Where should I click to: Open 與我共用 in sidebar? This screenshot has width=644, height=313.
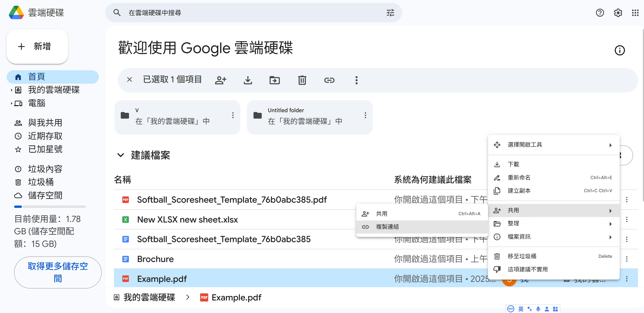point(53,123)
